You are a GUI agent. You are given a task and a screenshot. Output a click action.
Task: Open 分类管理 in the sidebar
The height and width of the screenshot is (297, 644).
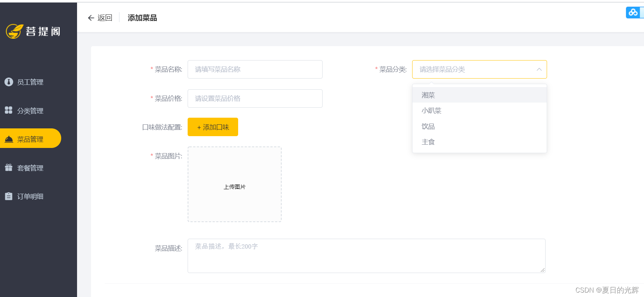(31, 111)
